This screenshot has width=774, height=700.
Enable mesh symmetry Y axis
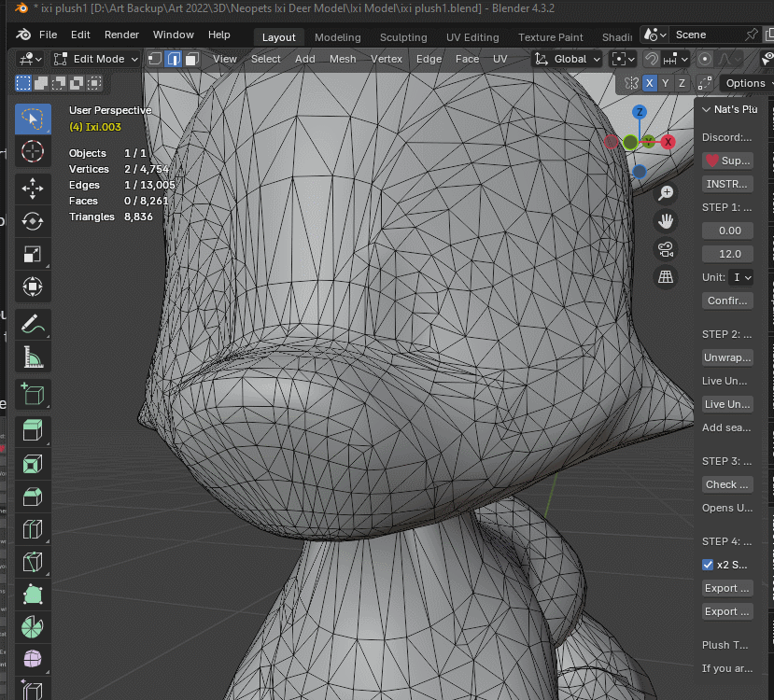point(666,83)
